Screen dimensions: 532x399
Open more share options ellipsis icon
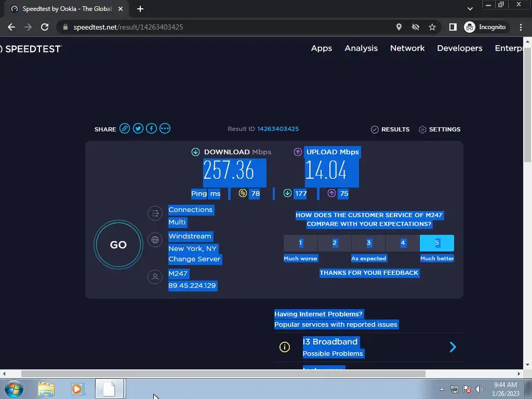(x=165, y=129)
